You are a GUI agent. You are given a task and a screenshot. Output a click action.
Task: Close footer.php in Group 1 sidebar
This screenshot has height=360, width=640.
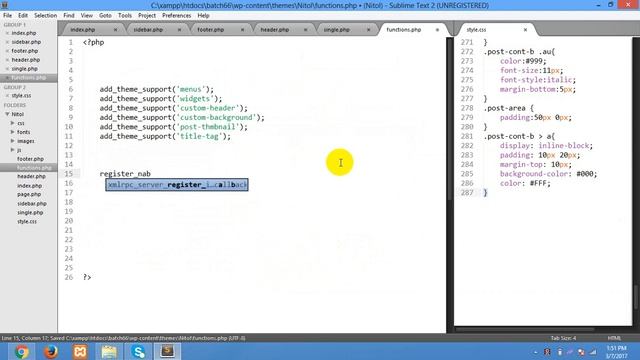coord(7,51)
